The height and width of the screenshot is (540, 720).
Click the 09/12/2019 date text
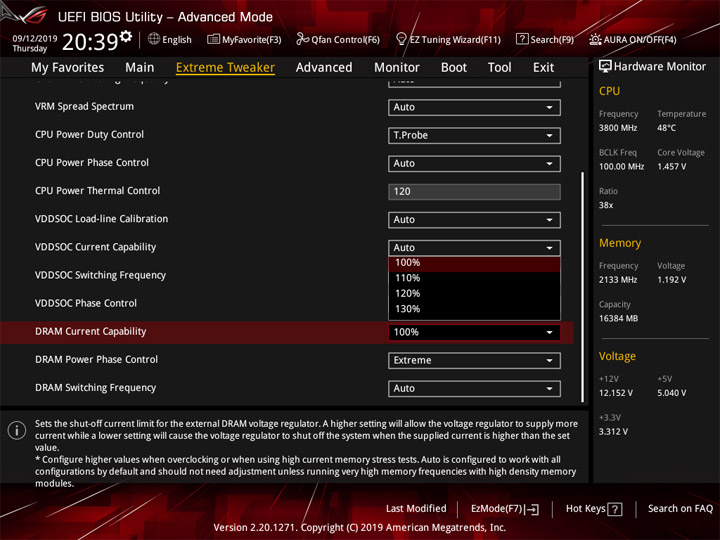tap(34, 38)
